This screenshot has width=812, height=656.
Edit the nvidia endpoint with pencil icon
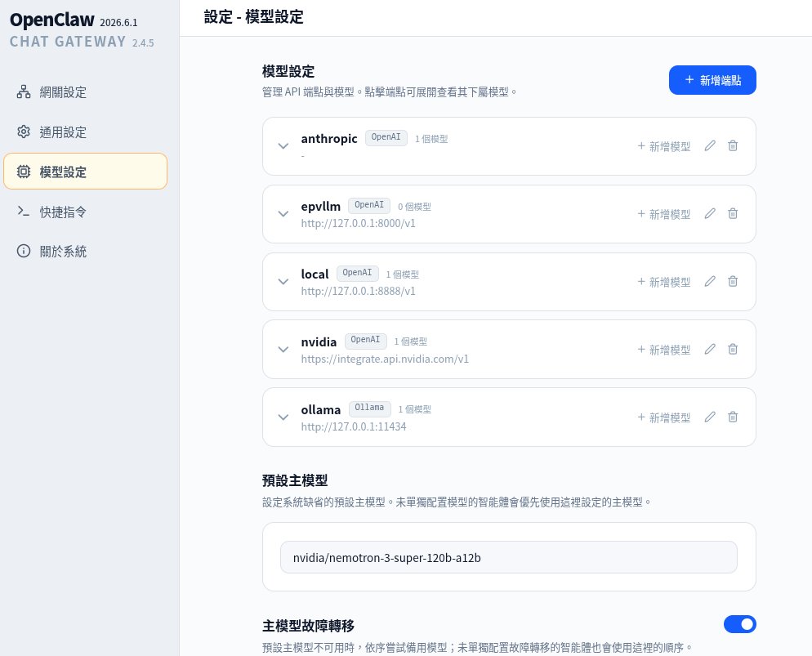710,350
